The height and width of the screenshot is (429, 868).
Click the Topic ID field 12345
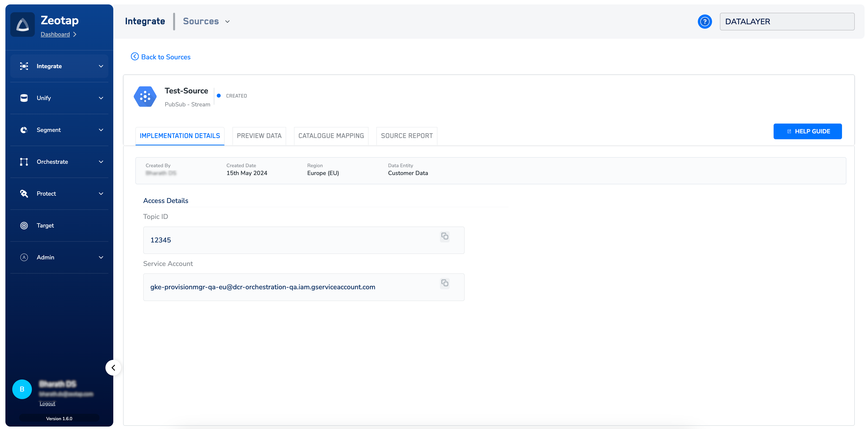(x=304, y=240)
